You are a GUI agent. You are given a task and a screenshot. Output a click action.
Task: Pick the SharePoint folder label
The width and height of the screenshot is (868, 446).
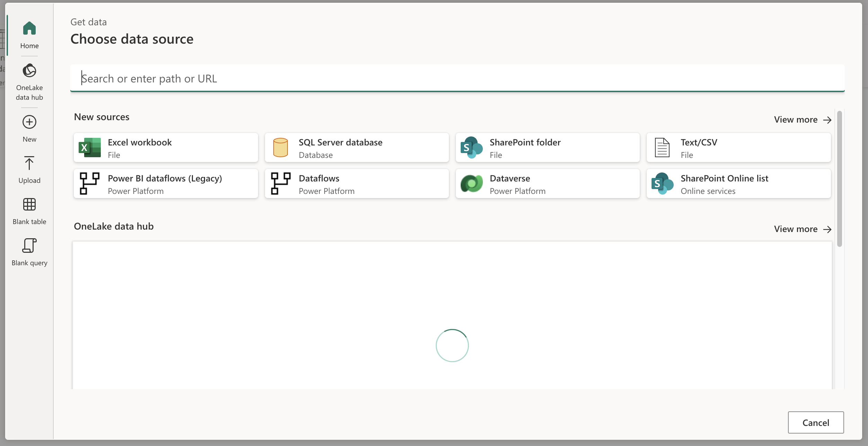(x=525, y=142)
